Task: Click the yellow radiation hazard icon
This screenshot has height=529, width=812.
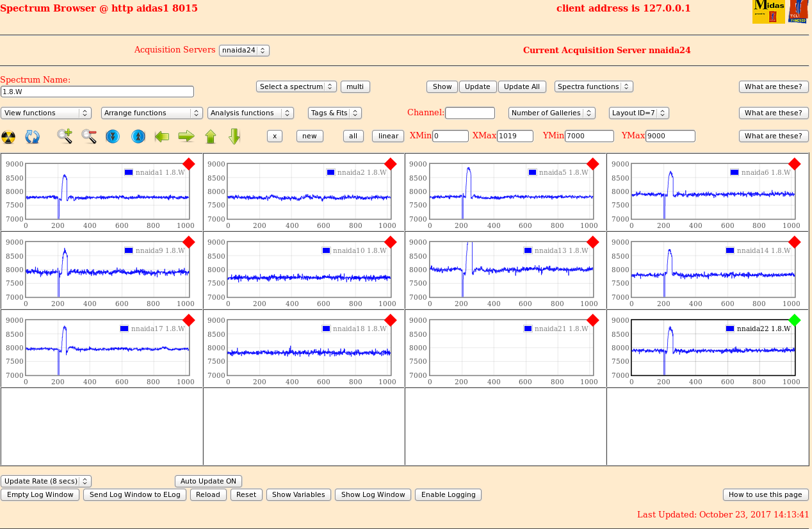Action: pyautogui.click(x=8, y=136)
